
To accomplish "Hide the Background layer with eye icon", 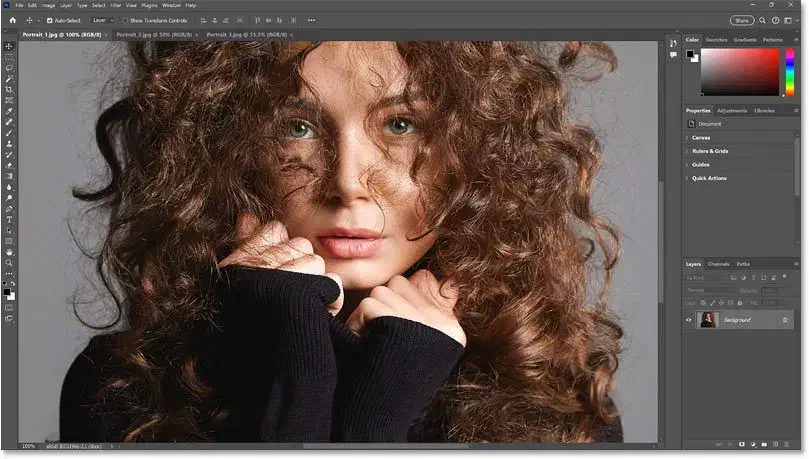I will [690, 320].
